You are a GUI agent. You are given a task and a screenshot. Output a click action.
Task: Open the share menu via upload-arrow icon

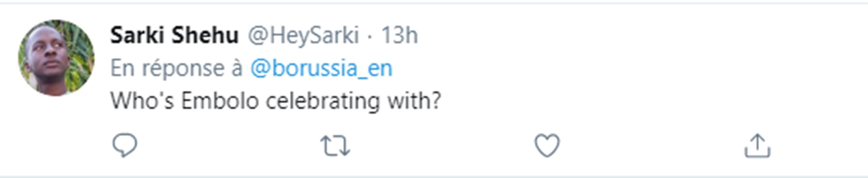point(757,146)
